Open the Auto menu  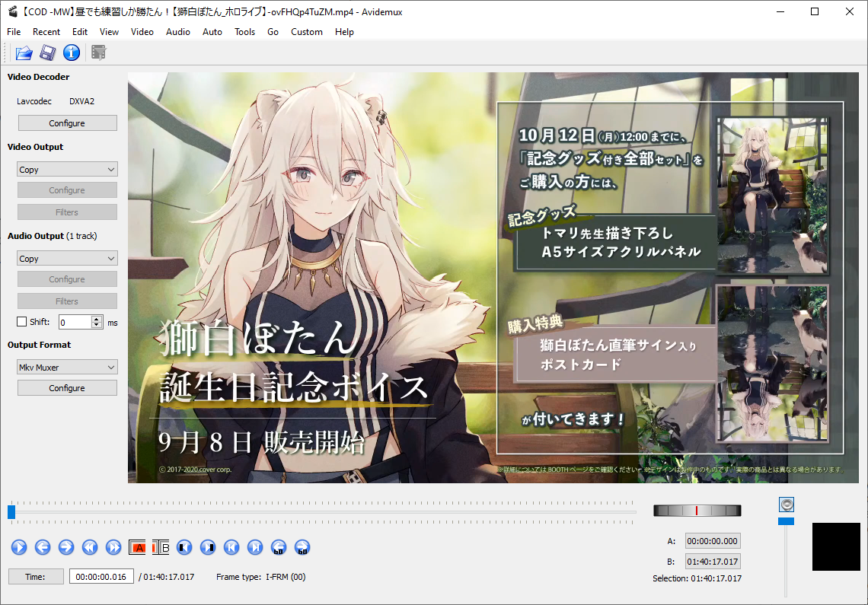pos(212,31)
